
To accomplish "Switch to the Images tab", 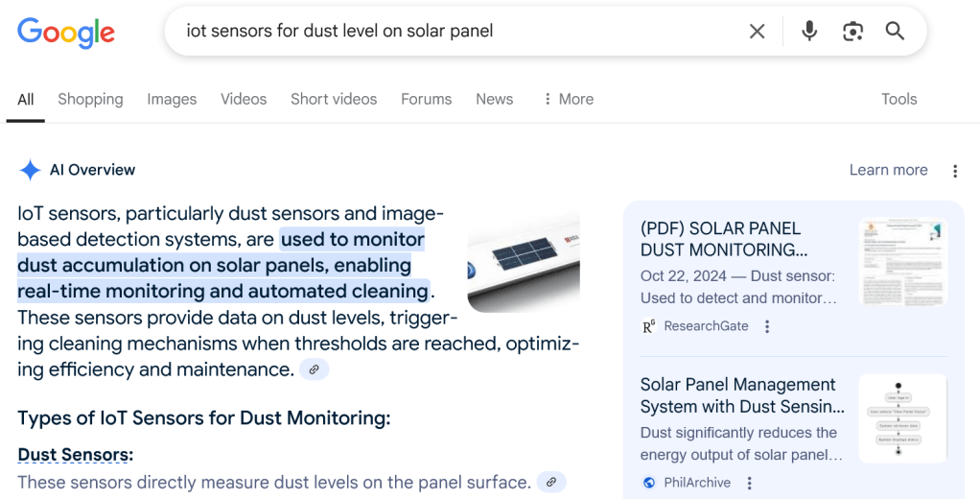I will pos(172,99).
